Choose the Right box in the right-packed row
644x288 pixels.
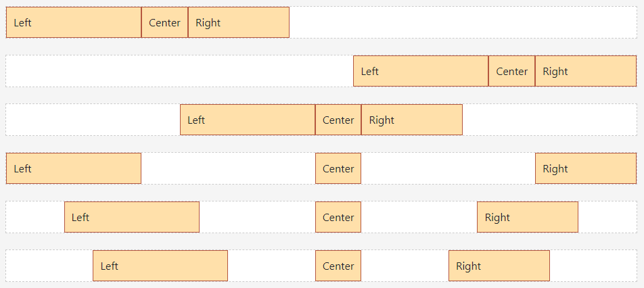[586, 71]
